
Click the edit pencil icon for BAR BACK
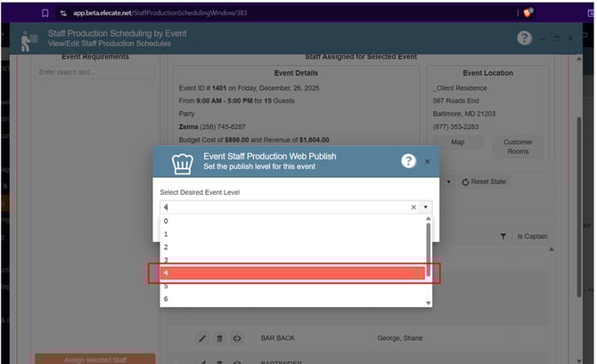pyautogui.click(x=201, y=338)
